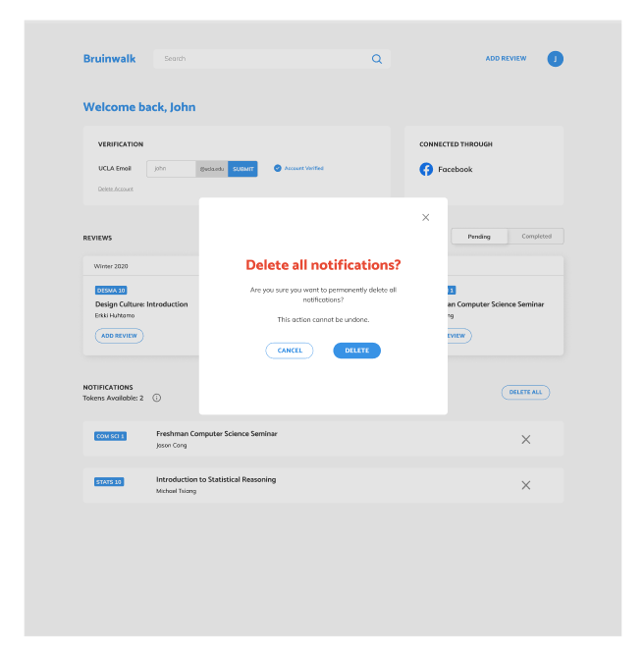Click the Facebook logo icon
Screen dimensions: 644x652
click(426, 169)
